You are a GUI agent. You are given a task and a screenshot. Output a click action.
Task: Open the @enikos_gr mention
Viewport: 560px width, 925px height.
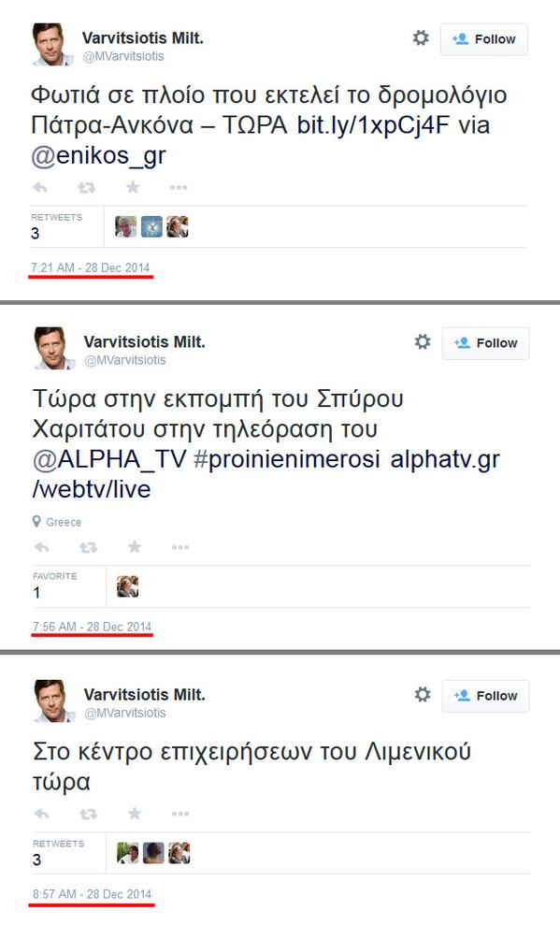98,156
